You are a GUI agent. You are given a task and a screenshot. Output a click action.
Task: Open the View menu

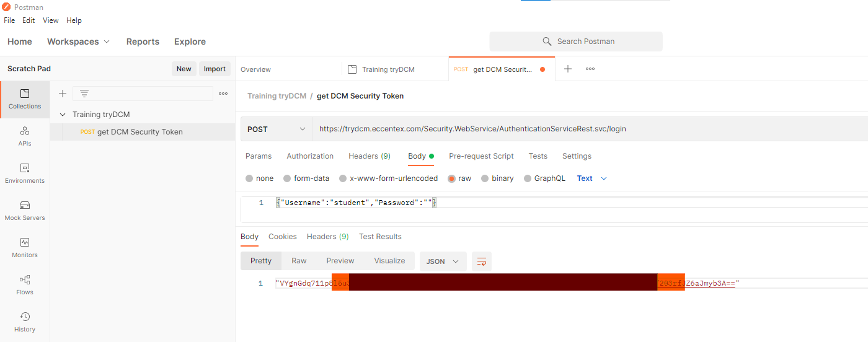51,20
